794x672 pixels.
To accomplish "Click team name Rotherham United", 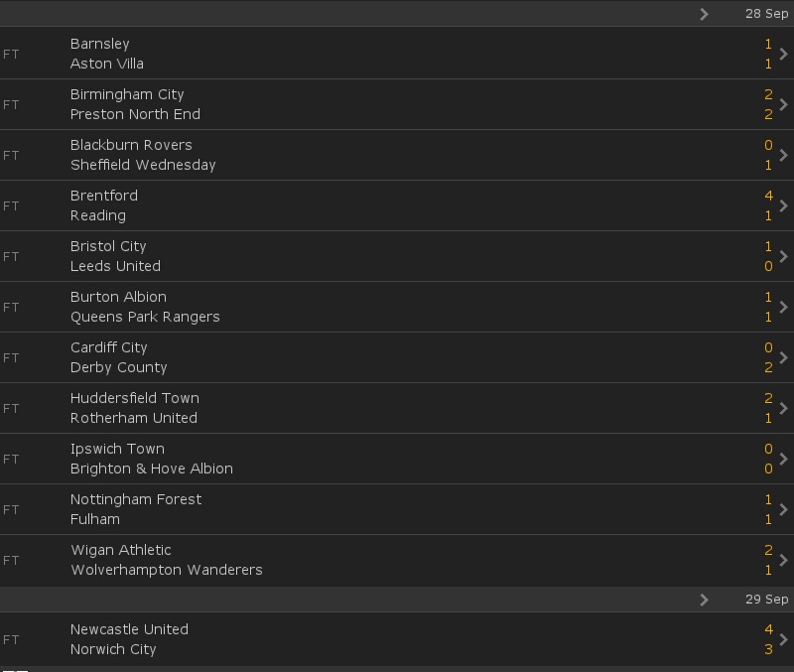I will tap(134, 418).
